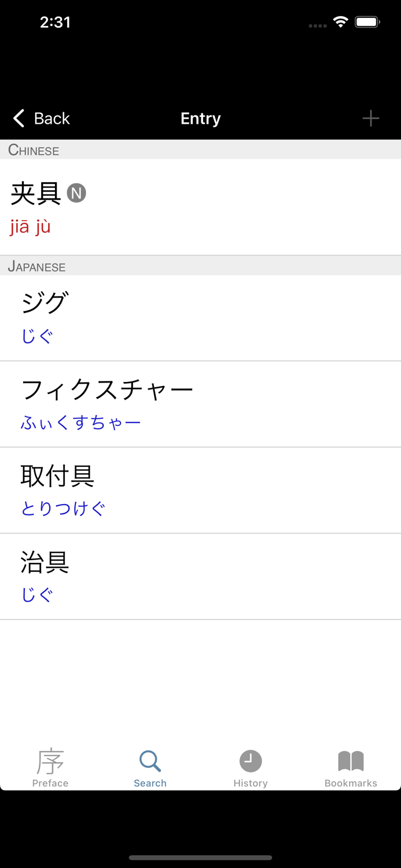The image size is (401, 868).
Task: Click the back chevron icon
Action: pos(17,118)
